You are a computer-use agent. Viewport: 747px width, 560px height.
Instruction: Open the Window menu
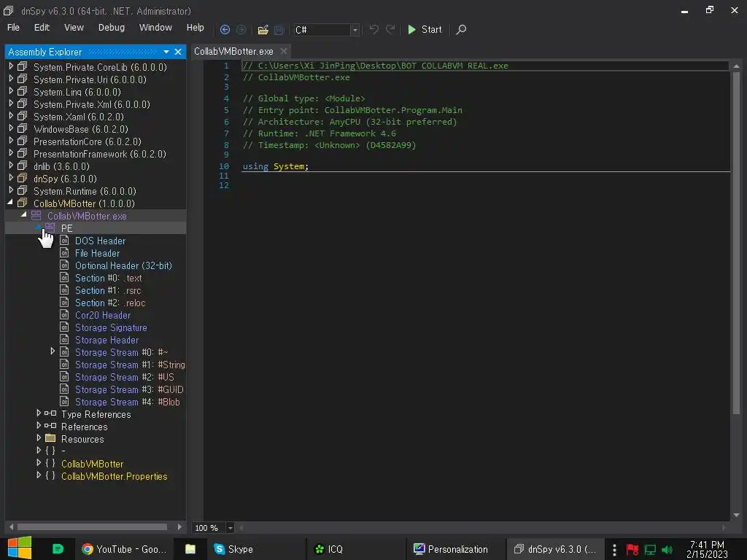click(x=155, y=28)
